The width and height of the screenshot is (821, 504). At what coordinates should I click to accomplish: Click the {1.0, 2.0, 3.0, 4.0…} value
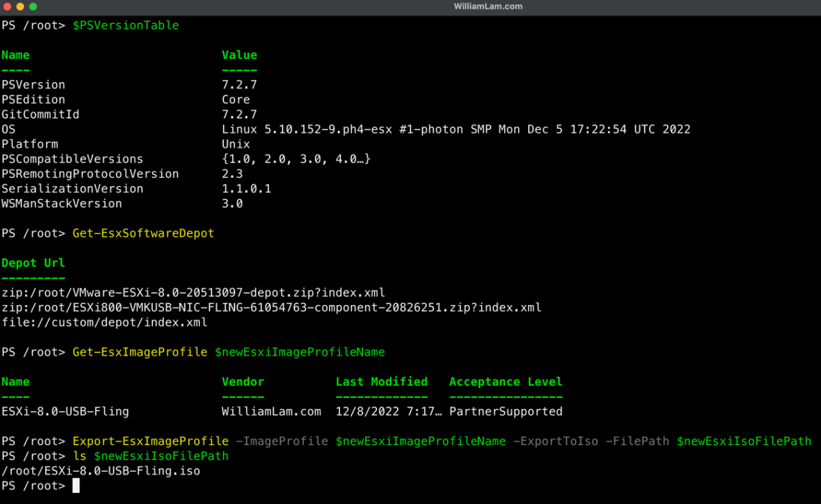[296, 159]
